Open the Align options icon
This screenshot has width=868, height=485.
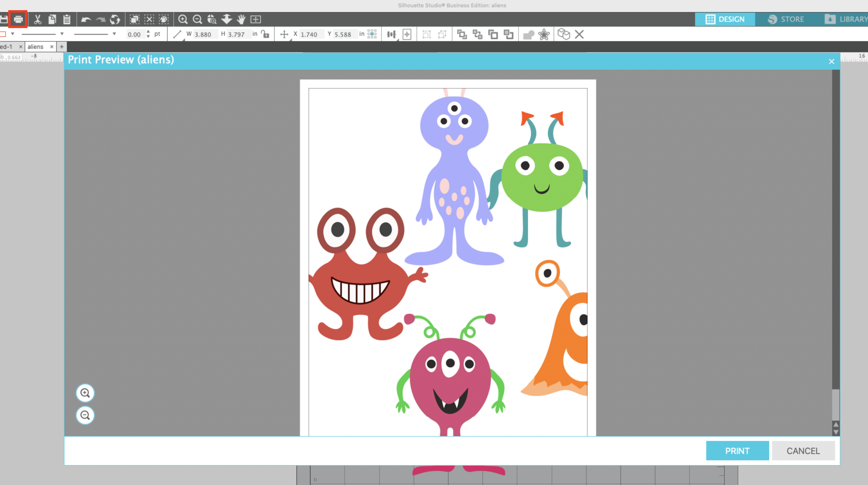click(391, 34)
